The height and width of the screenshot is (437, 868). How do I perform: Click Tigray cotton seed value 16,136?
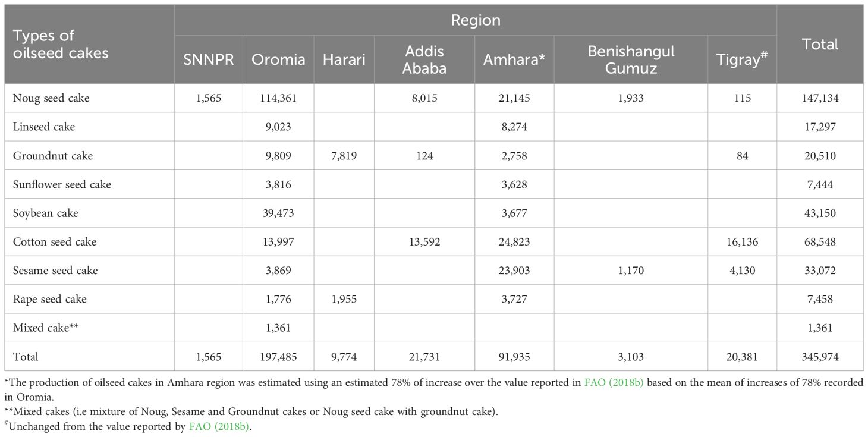click(x=742, y=241)
